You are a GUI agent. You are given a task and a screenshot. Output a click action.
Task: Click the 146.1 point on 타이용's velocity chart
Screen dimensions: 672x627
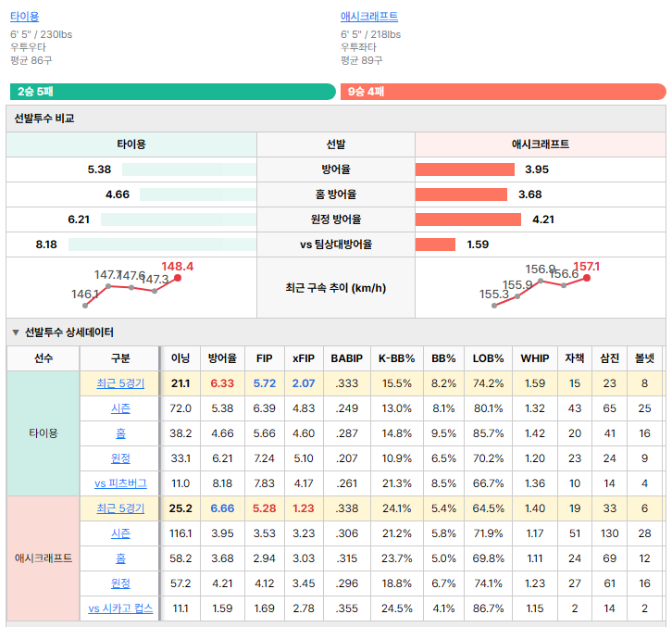[85, 306]
